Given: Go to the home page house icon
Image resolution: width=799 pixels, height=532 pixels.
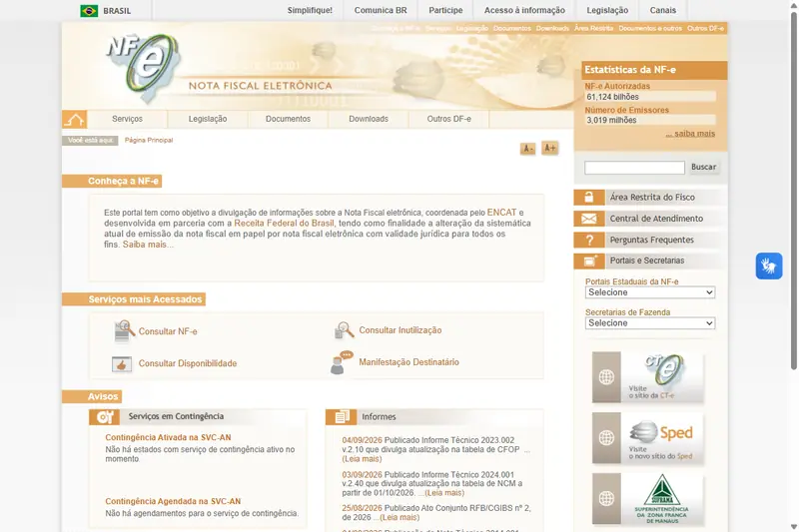Looking at the screenshot, I should pos(74,119).
